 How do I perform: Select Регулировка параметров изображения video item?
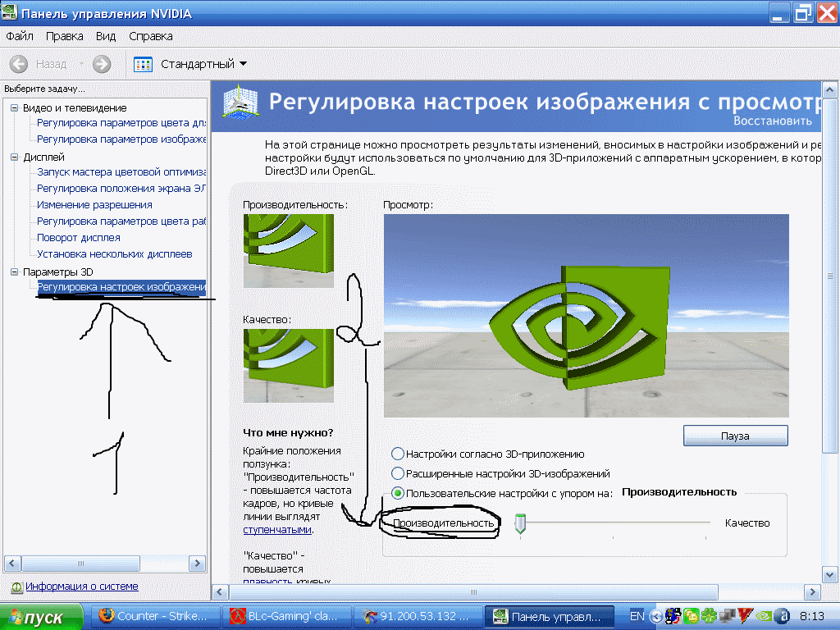pos(121,139)
